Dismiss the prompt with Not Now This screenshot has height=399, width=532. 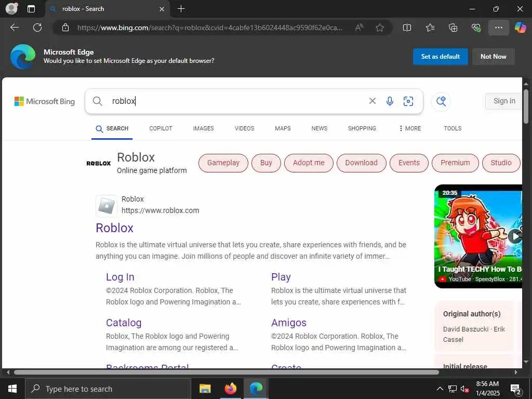pos(494,57)
